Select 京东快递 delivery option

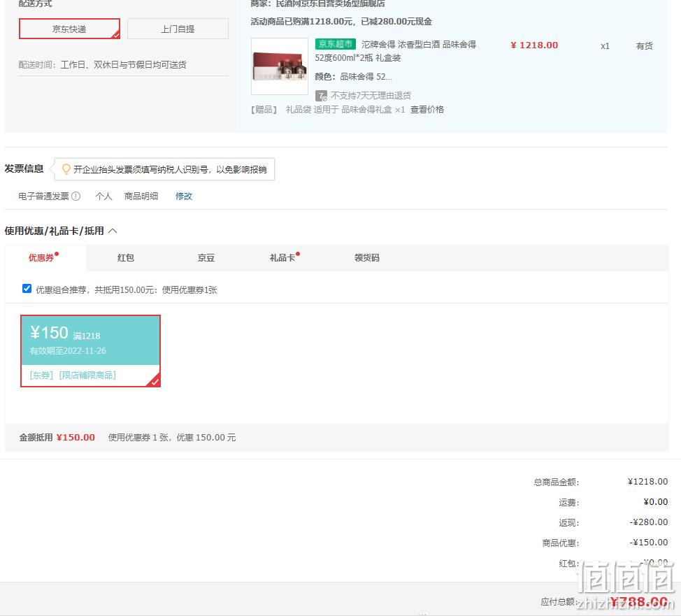tap(69, 29)
